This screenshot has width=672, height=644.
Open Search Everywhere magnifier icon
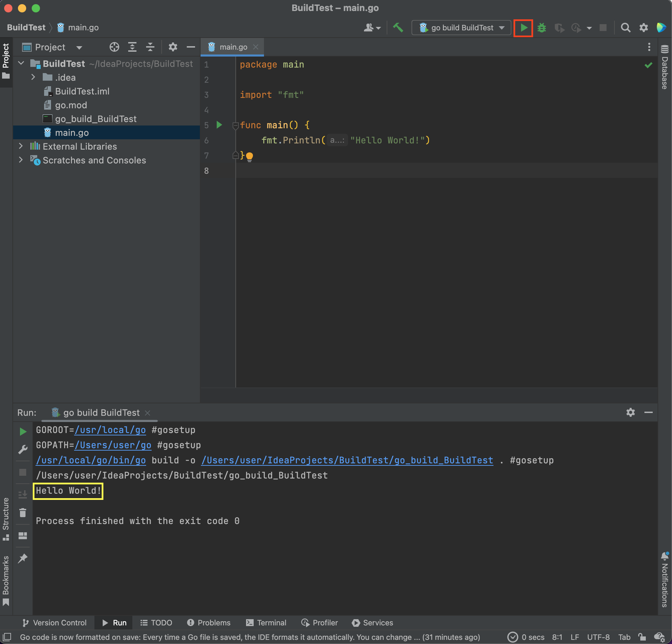(x=625, y=28)
